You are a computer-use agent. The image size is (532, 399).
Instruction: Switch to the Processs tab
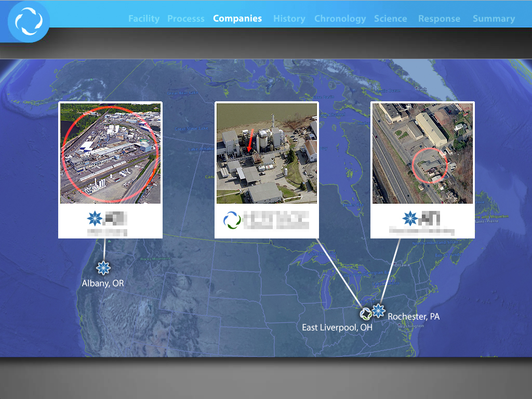(x=186, y=19)
